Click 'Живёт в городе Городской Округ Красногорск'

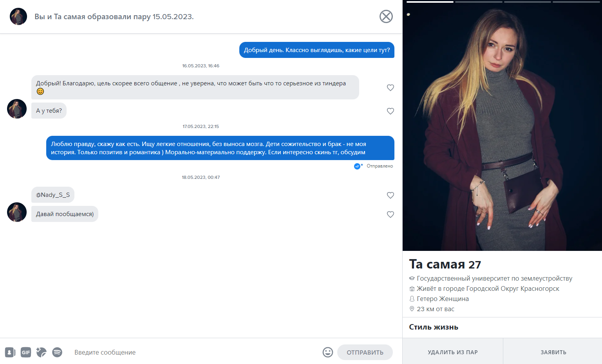(x=488, y=289)
